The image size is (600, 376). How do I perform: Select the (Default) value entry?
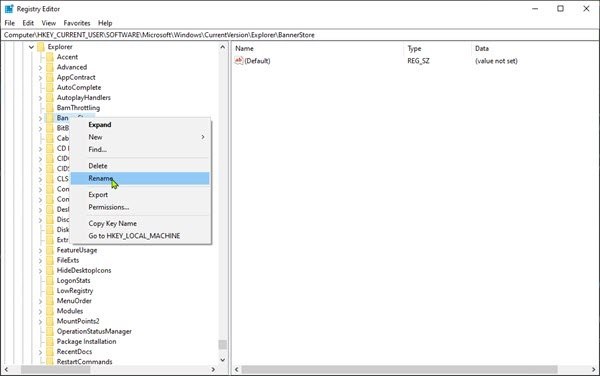tap(257, 61)
